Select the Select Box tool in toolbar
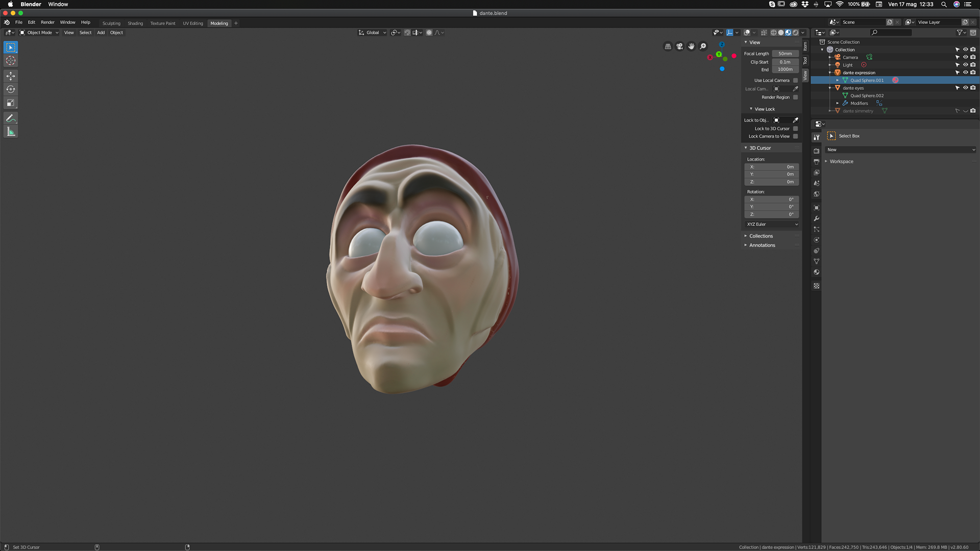This screenshot has width=980, height=551. tap(11, 47)
